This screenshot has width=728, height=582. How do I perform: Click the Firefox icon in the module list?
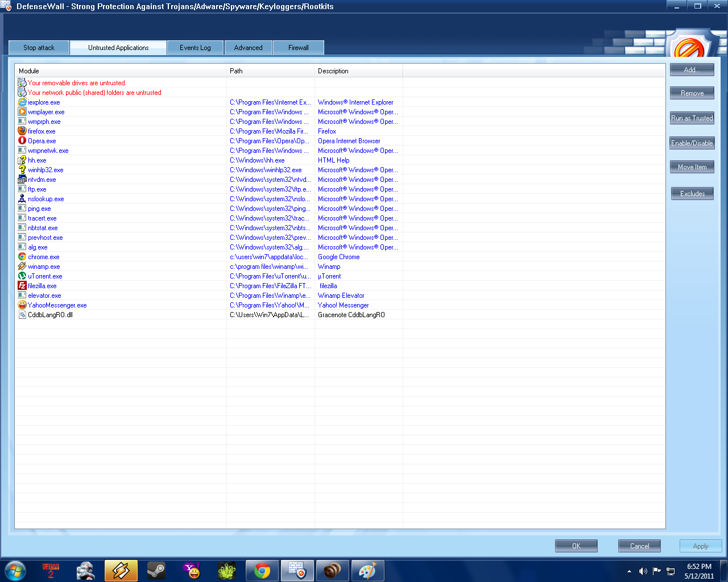pyautogui.click(x=22, y=131)
